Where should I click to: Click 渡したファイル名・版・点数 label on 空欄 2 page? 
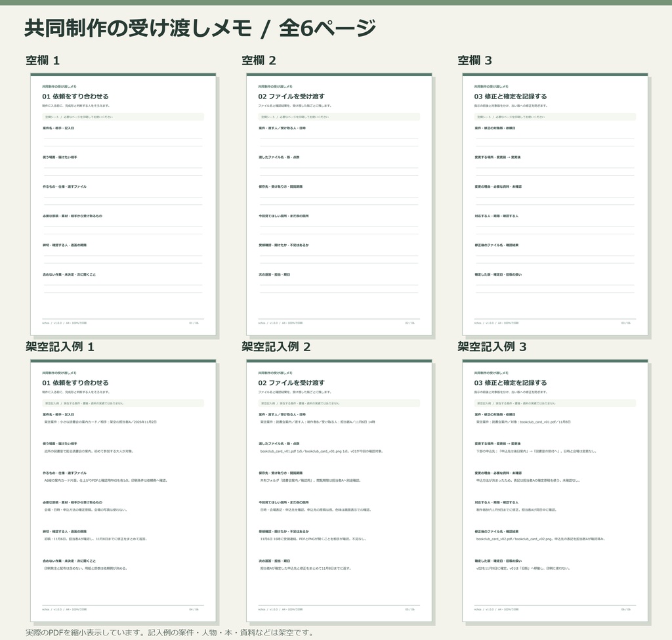click(x=279, y=158)
